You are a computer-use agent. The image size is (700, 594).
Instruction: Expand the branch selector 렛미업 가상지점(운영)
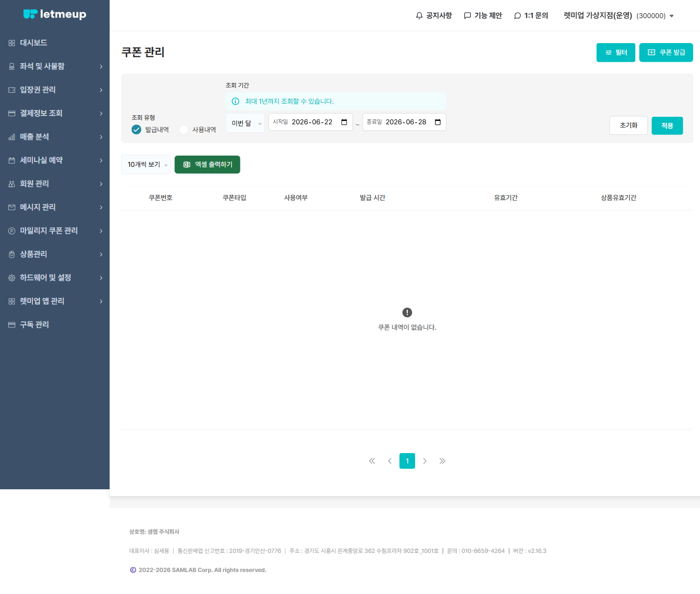(x=619, y=16)
